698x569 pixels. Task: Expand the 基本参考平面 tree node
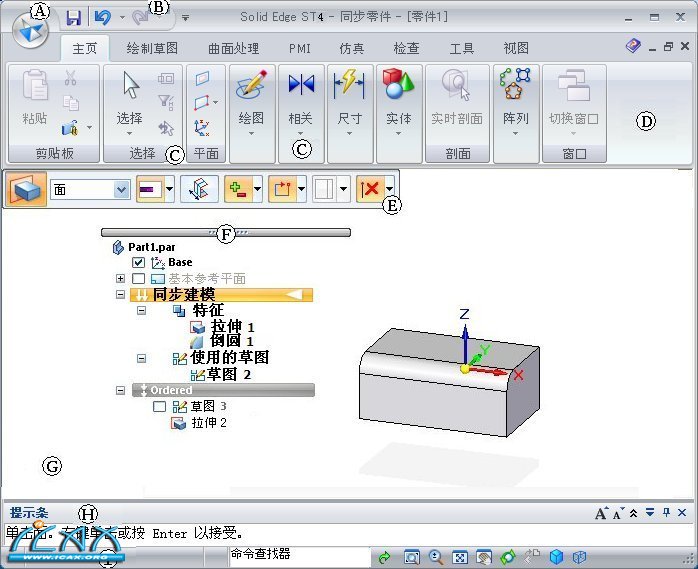pos(121,278)
